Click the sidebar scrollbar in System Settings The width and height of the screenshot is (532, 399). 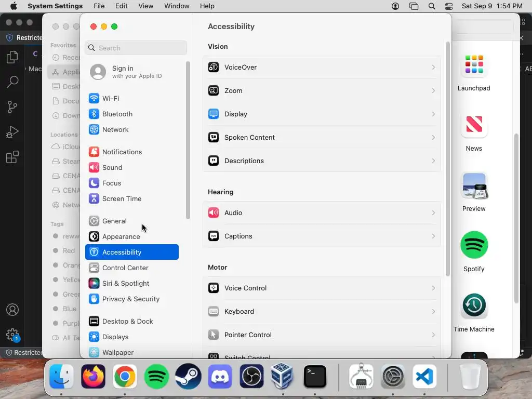[188, 140]
